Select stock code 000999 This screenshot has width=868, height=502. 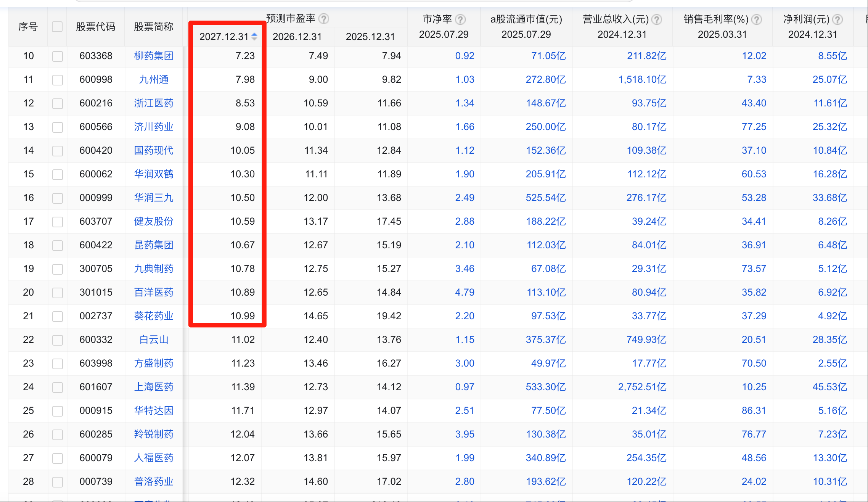pos(96,198)
